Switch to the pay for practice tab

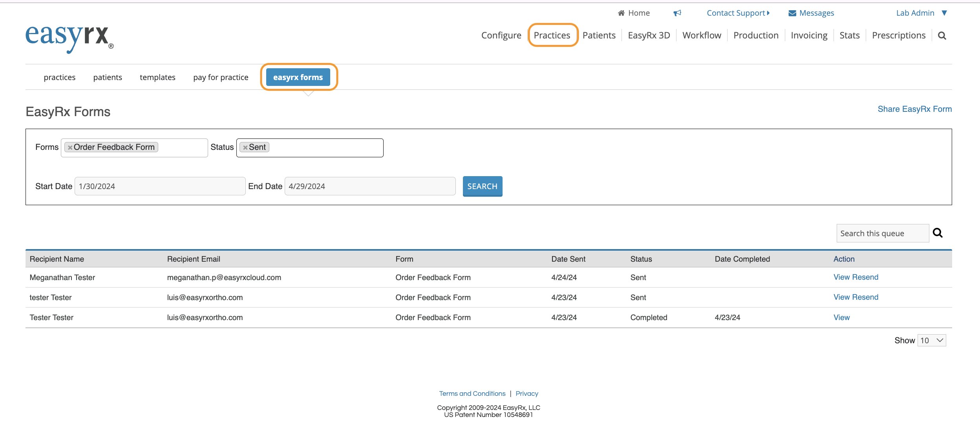tap(221, 77)
